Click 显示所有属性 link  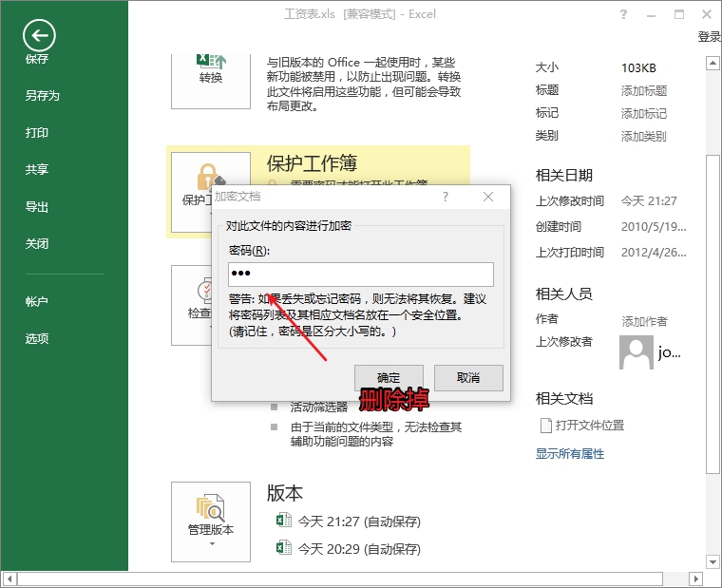(570, 454)
